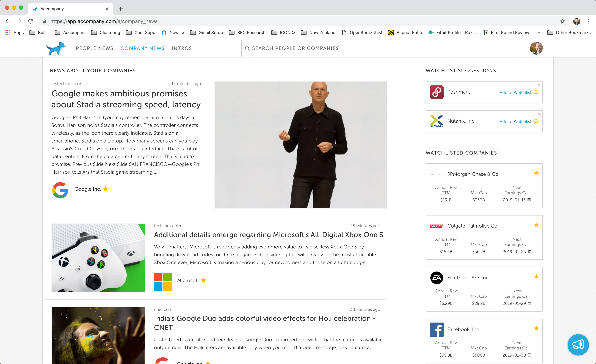Go back in browser
Screen dimensions: 596x364
click(8, 21)
